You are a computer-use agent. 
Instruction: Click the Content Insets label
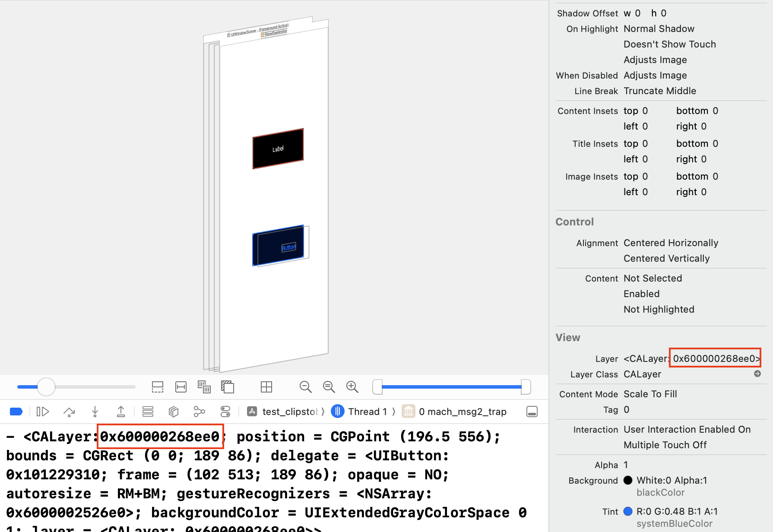pos(588,111)
